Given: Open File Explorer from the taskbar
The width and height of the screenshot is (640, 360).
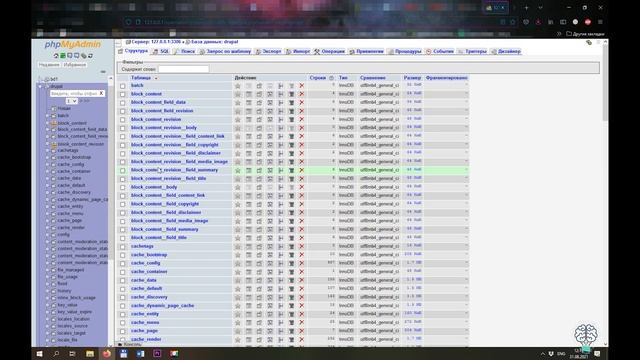Looking at the screenshot, I should click(x=90, y=353).
